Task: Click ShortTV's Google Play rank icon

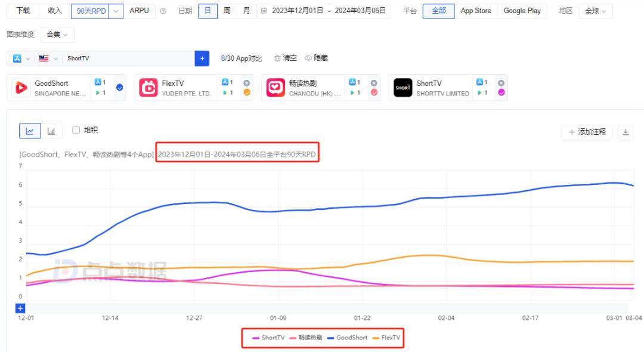Action: tap(479, 93)
